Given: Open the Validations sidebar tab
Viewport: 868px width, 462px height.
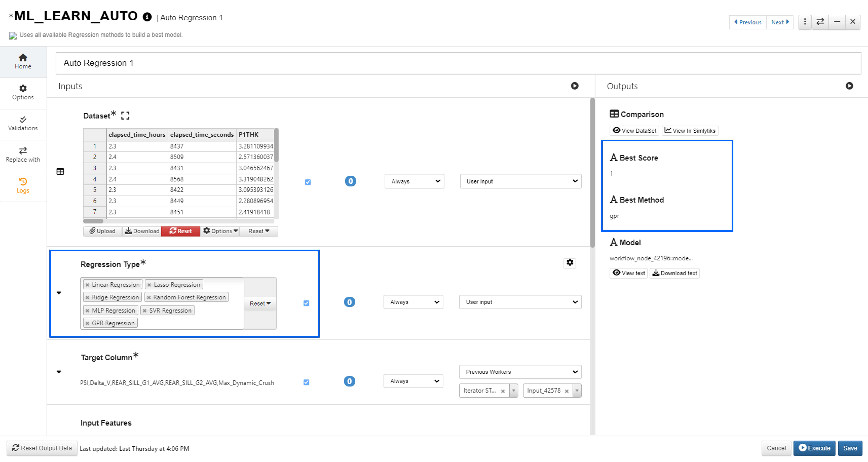Looking at the screenshot, I should coord(23,124).
